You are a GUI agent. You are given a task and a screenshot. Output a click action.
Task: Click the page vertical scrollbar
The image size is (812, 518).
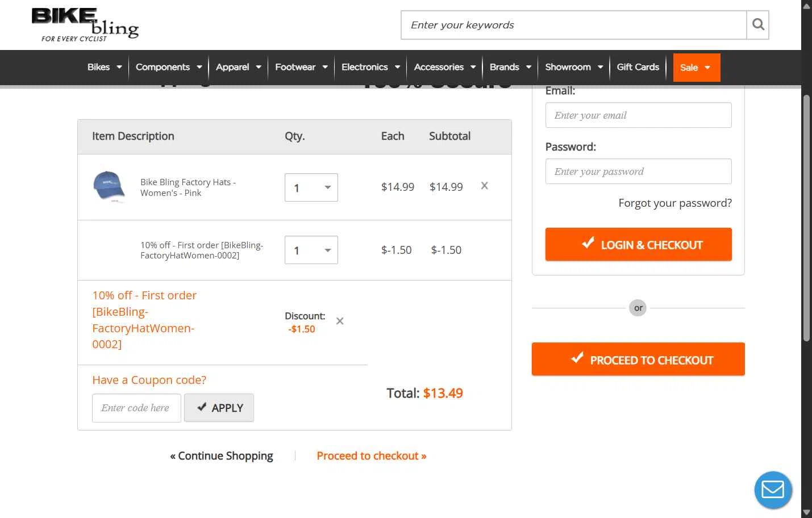[x=806, y=218]
